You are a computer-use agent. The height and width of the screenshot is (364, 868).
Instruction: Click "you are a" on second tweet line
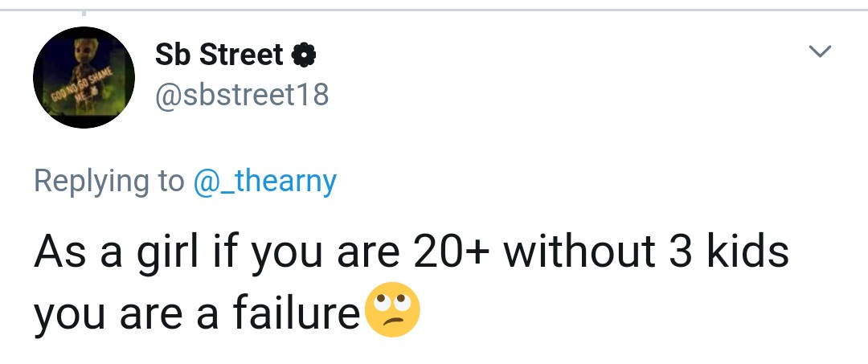[x=127, y=313]
